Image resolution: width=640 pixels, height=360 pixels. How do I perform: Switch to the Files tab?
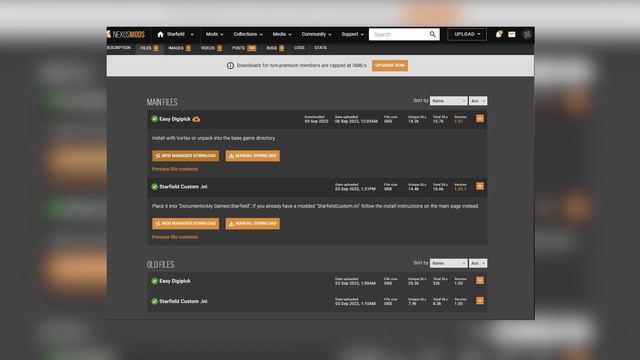149,48
